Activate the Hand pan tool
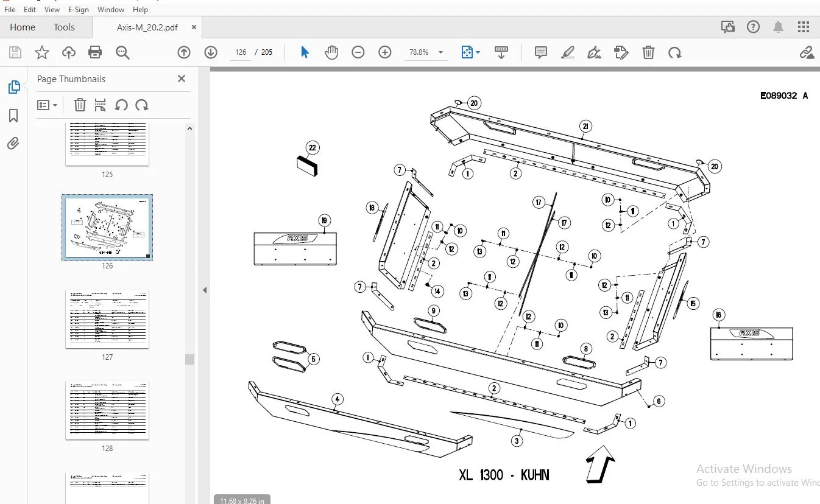The height and width of the screenshot is (504, 820). pos(331,52)
